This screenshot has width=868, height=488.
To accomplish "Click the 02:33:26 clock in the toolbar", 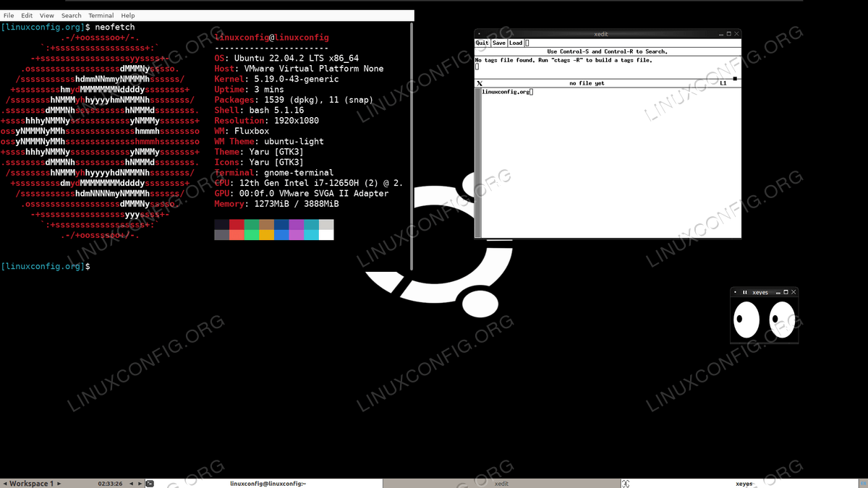I will coord(110,484).
